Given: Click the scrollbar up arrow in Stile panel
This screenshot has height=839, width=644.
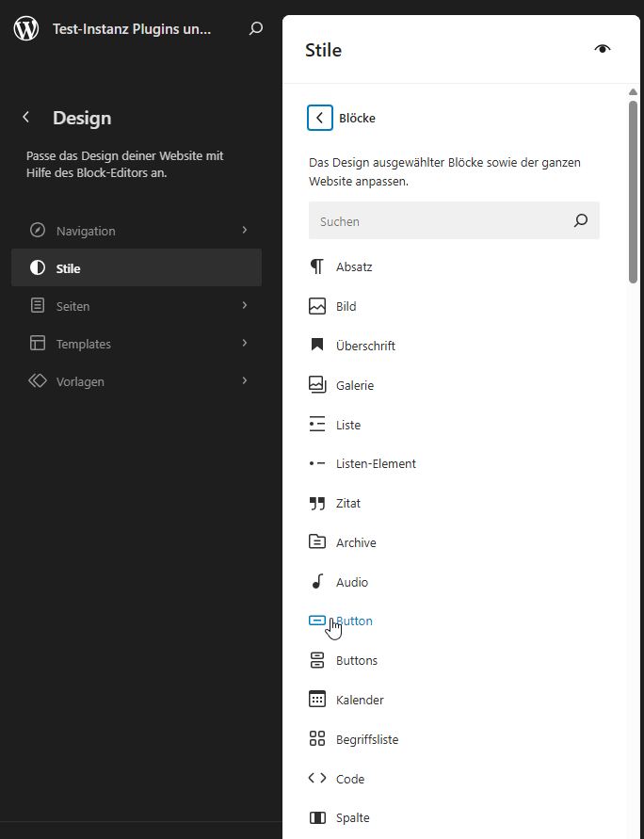Looking at the screenshot, I should [634, 92].
